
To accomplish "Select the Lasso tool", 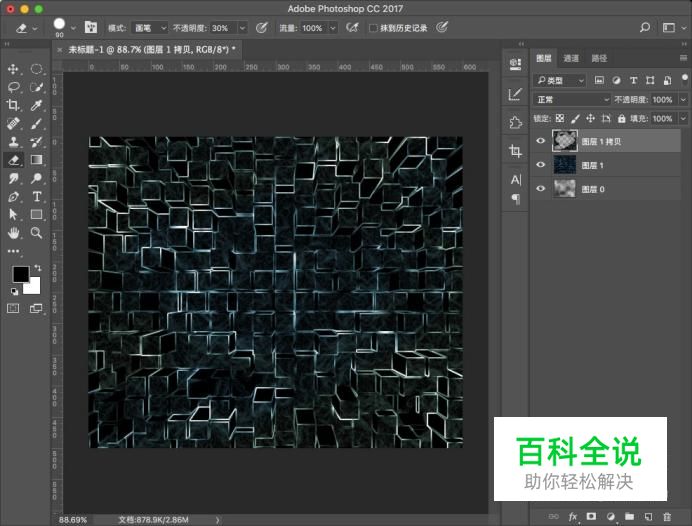I will tap(13, 87).
